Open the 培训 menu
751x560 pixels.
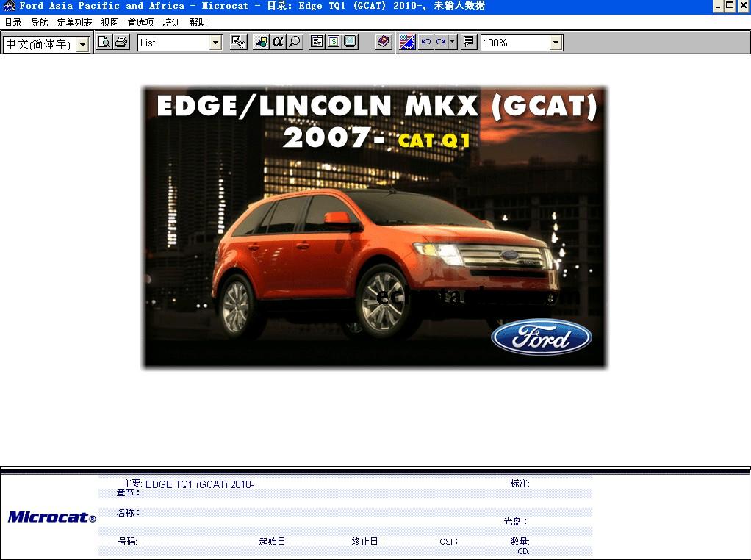pos(171,23)
